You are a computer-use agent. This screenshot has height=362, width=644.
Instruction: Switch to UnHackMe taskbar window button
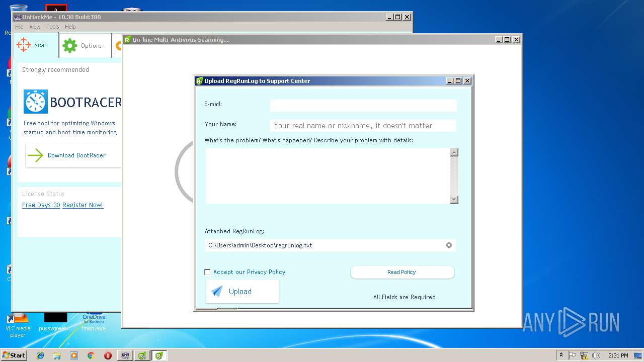click(125, 355)
